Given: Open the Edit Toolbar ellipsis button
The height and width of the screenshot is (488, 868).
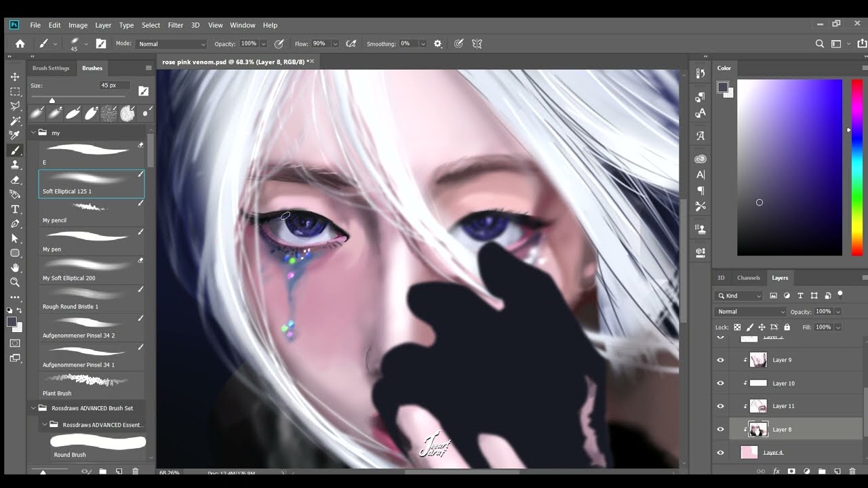Looking at the screenshot, I should point(15,298).
